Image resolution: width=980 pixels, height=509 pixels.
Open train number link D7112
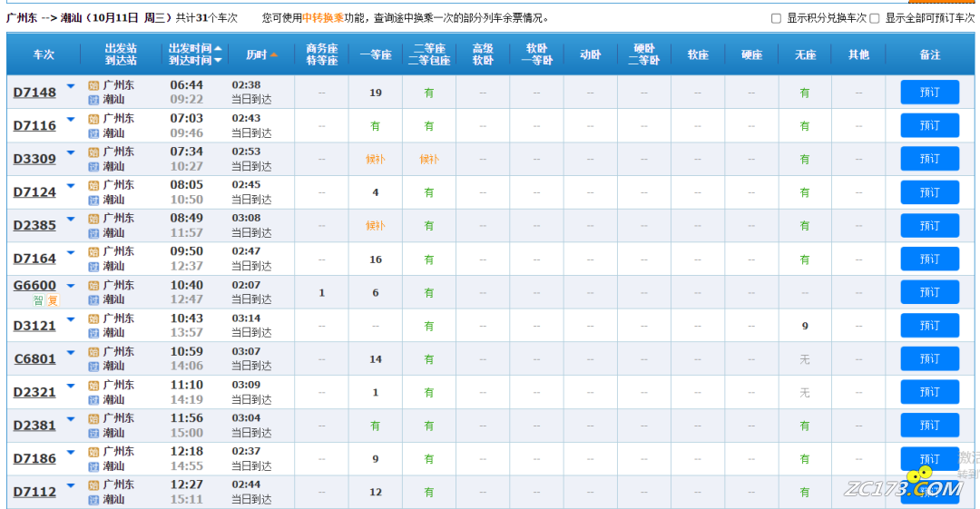tap(35, 492)
